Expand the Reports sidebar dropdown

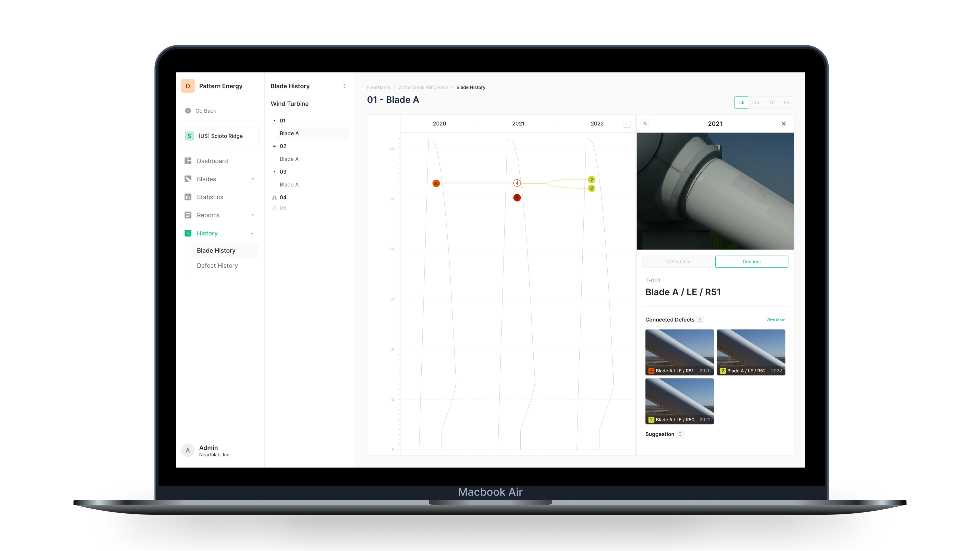(253, 215)
